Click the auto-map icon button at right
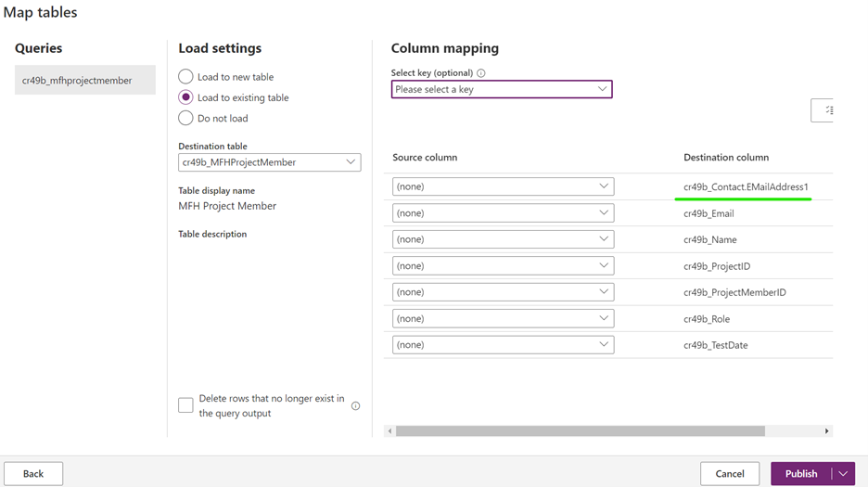 [823, 110]
